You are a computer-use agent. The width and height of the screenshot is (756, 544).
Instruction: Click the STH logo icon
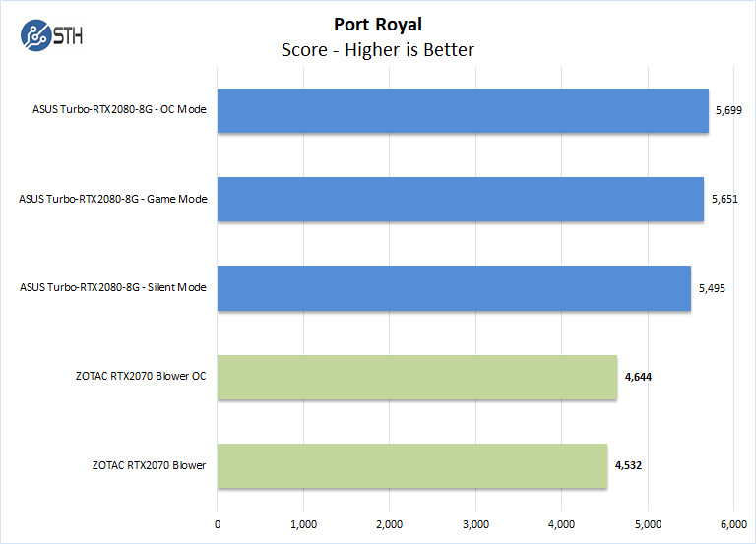pyautogui.click(x=51, y=35)
